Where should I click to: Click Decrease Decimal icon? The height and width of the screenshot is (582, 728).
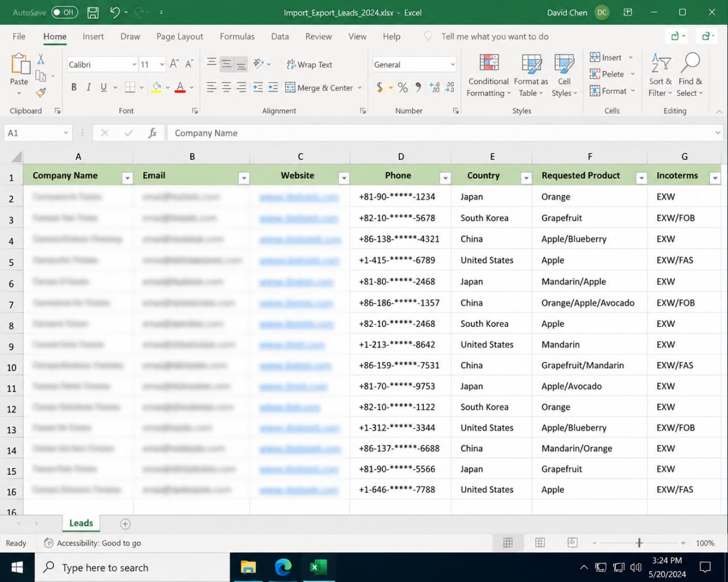click(x=450, y=87)
